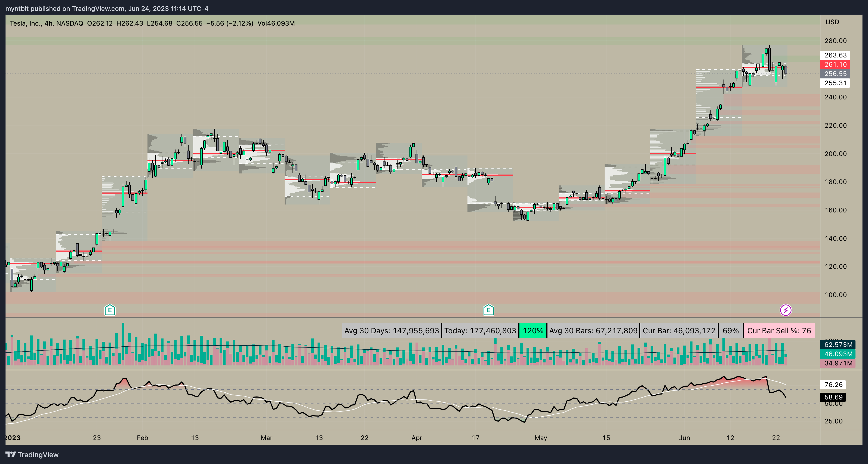Click the April earnings E marker

(x=489, y=310)
